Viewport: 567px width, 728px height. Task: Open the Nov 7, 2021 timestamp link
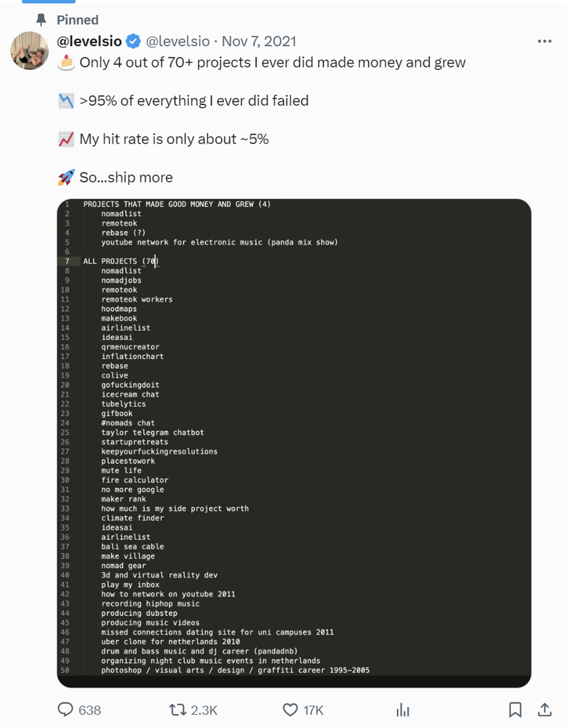pyautogui.click(x=259, y=41)
